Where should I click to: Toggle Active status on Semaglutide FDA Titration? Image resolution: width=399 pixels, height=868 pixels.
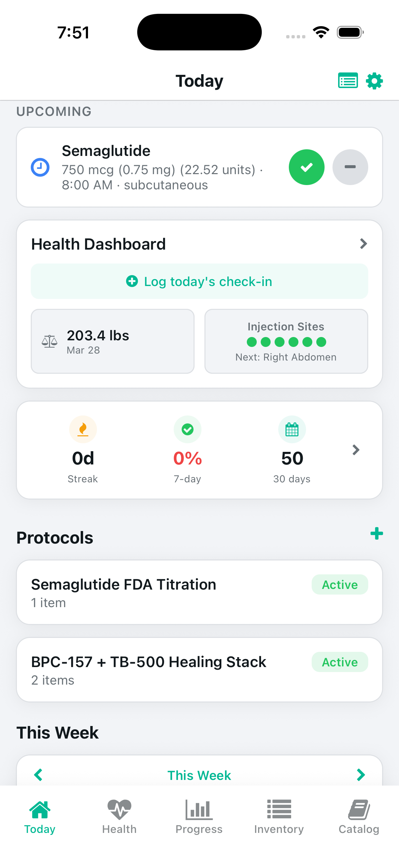(339, 585)
